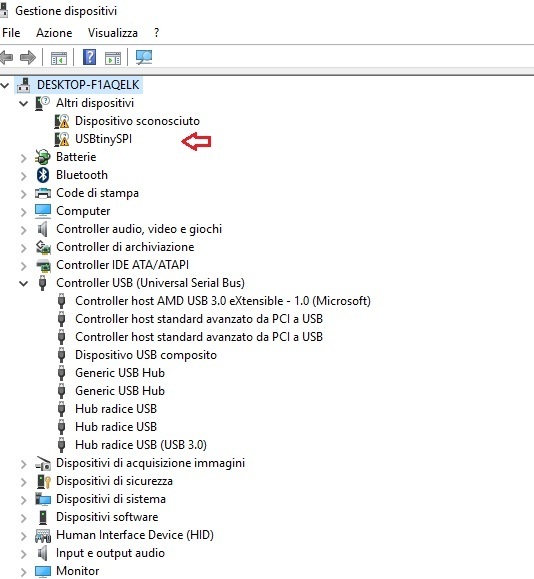Collapse the DESKTOP-F1AQELK root node

(x=5, y=86)
